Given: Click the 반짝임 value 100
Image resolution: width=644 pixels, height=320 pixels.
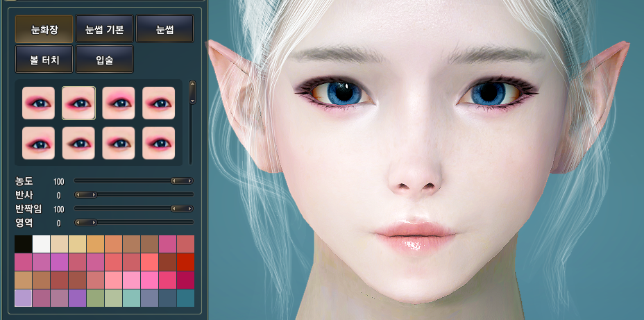Looking at the screenshot, I should pyautogui.click(x=59, y=210).
